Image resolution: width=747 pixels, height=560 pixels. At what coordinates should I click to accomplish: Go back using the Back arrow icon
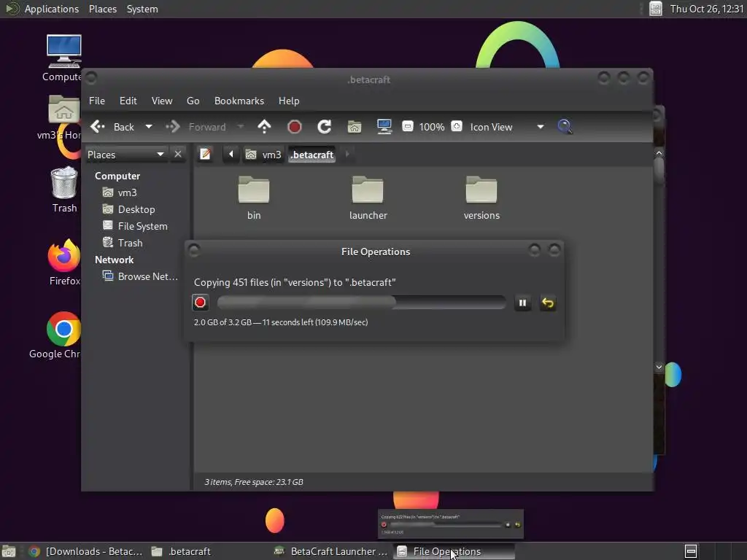coord(97,127)
